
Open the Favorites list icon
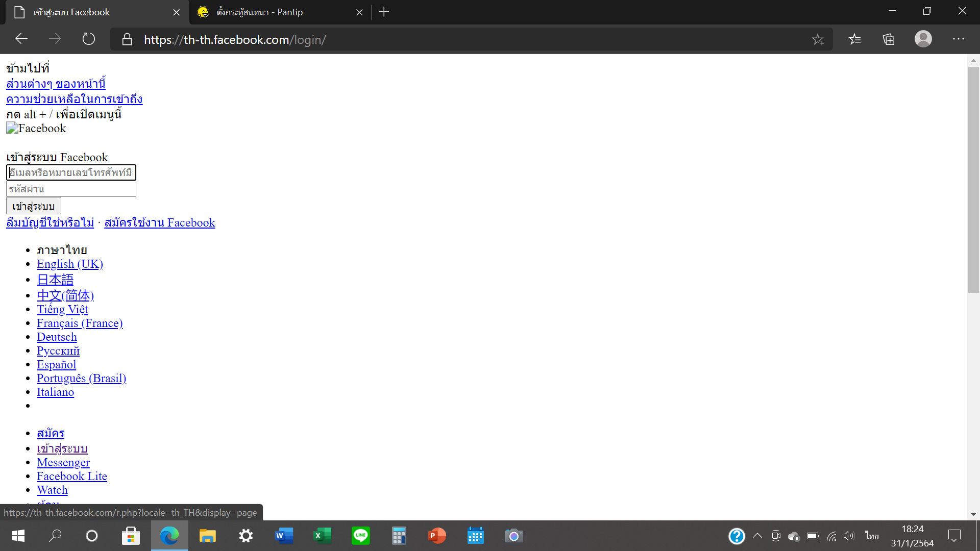tap(855, 39)
